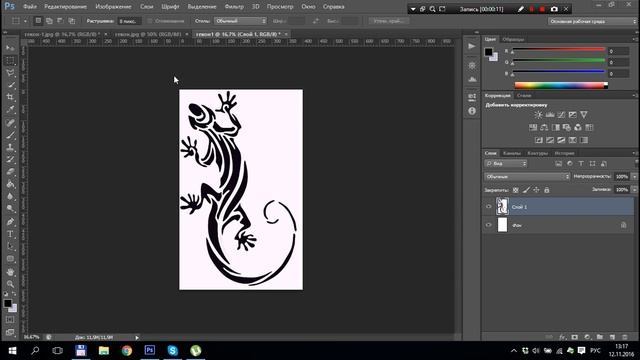The width and height of the screenshot is (640, 360).
Task: Select the Rectangular Marquee tool
Action: click(10, 60)
